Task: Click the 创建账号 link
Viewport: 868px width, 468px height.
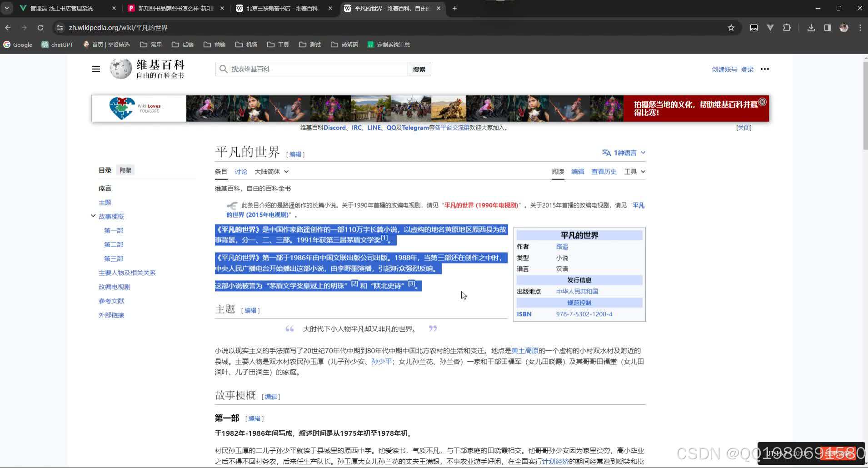Action: [x=724, y=69]
